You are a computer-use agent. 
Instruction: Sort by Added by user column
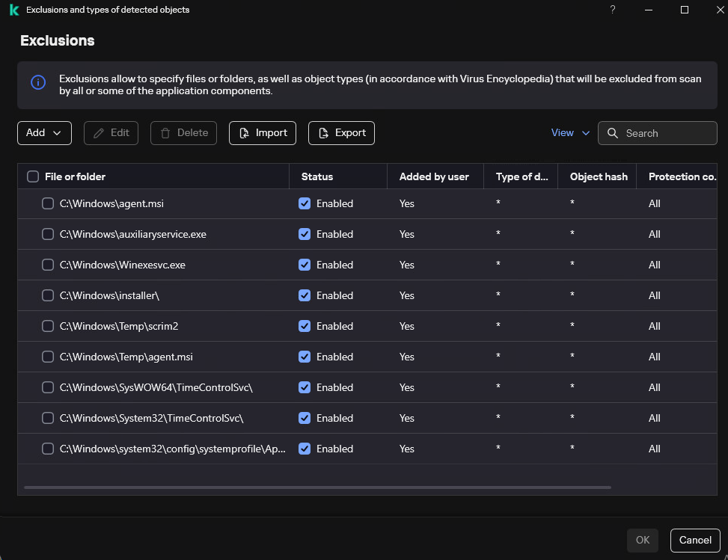pos(434,176)
